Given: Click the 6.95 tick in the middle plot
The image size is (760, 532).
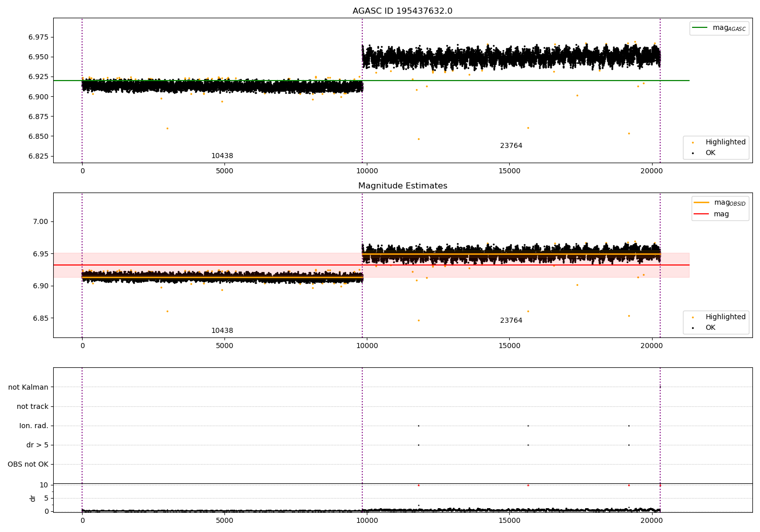Looking at the screenshot, I should tap(41, 254).
